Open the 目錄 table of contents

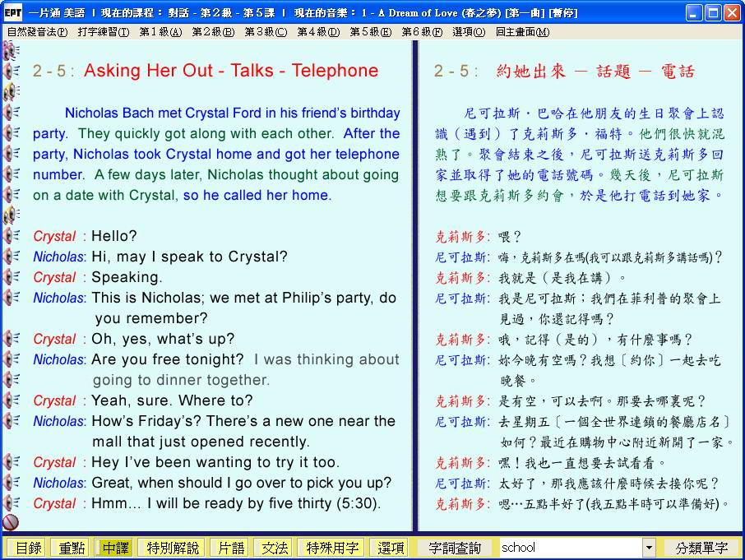[x=27, y=548]
